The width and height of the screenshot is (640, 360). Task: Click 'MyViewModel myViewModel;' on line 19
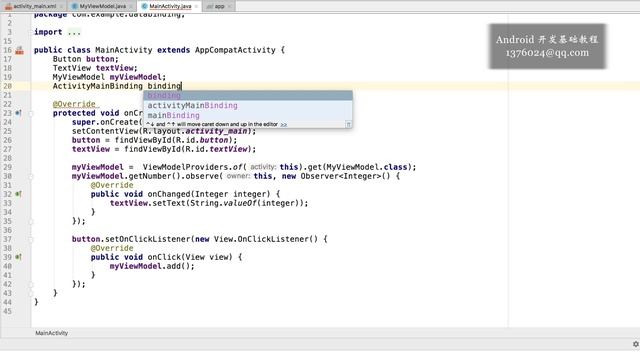[x=109, y=77]
